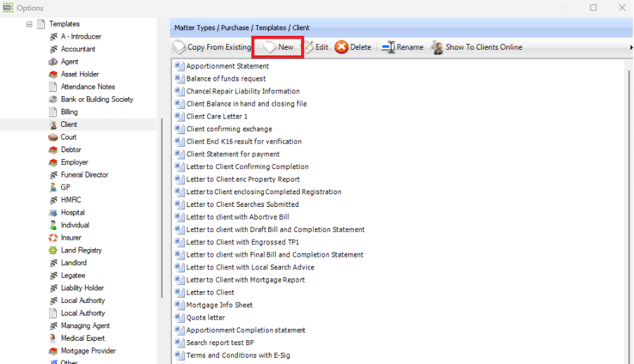Click Show To Clients Online icon
634x364 pixels.
tap(437, 47)
